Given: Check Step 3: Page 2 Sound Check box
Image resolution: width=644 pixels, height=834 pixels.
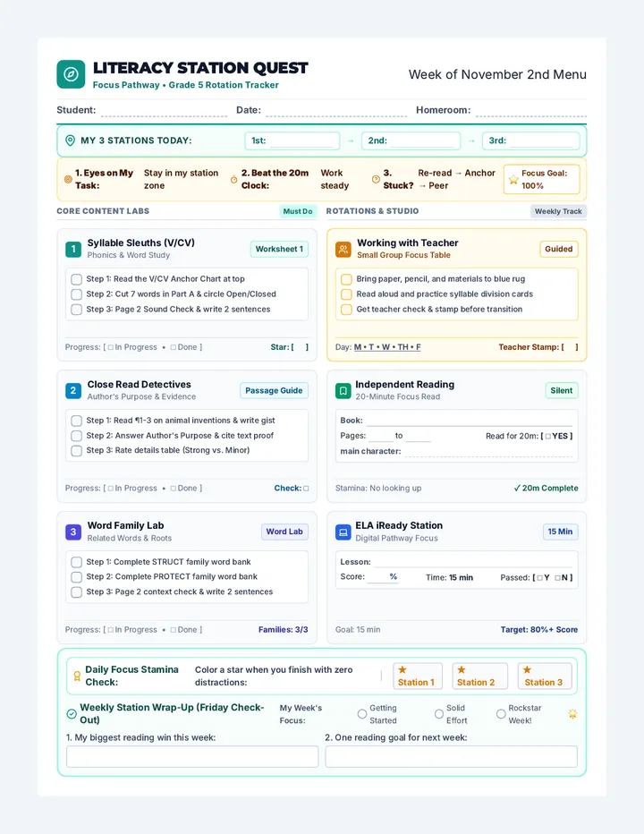Looking at the screenshot, I should tap(77, 310).
